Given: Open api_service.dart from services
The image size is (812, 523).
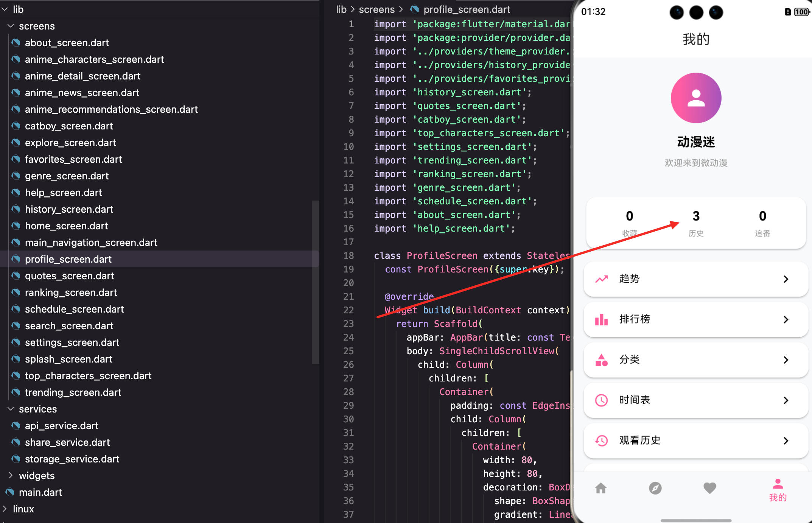Looking at the screenshot, I should pos(62,426).
